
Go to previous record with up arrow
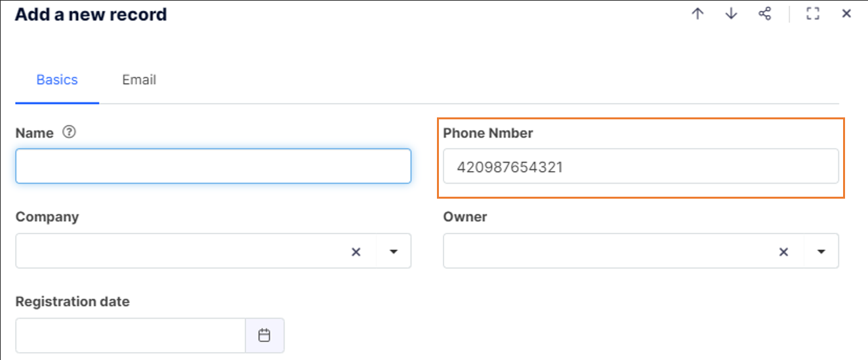697,14
